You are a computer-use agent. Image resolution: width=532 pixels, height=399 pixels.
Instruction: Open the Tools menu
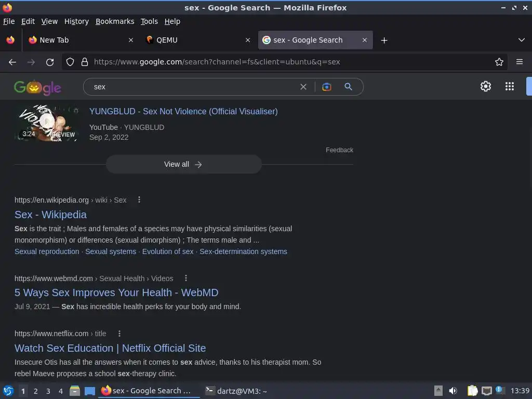pyautogui.click(x=149, y=21)
